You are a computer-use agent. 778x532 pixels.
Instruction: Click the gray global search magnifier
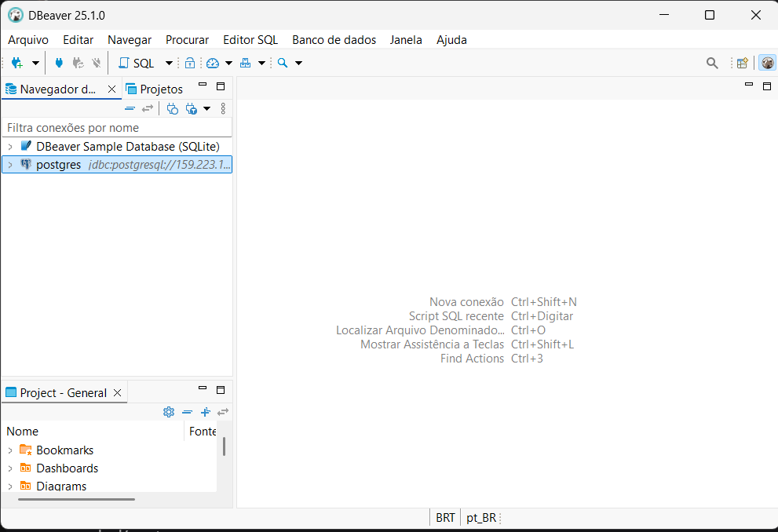pos(712,63)
